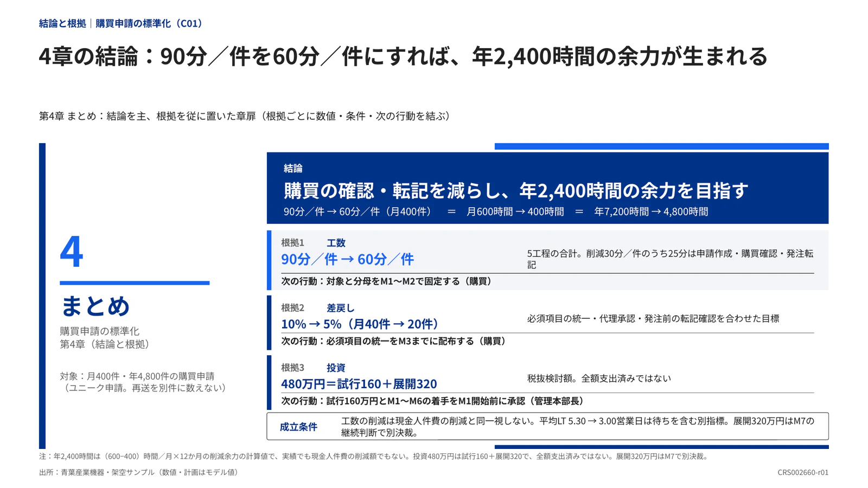Screen dimensions: 868x488
Task: Click the document ID 'CRS002660-r01'
Action: (x=803, y=472)
